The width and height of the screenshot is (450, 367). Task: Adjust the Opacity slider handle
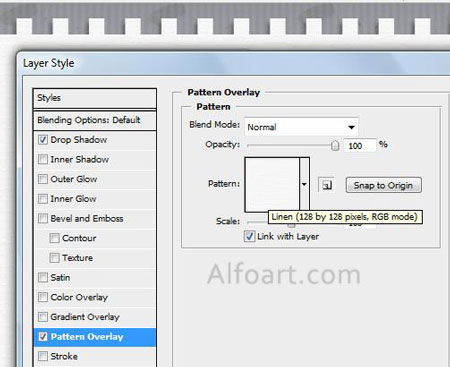point(335,146)
